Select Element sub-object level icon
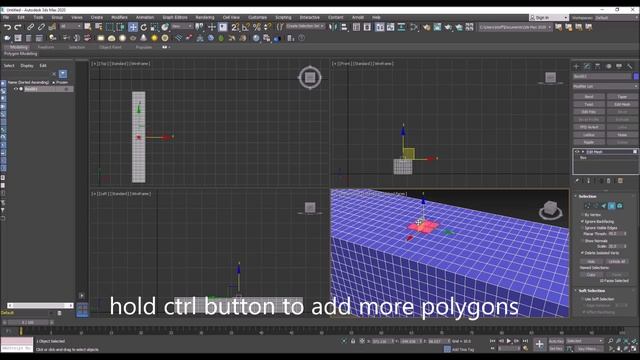This screenshot has width=640, height=360. (x=620, y=206)
